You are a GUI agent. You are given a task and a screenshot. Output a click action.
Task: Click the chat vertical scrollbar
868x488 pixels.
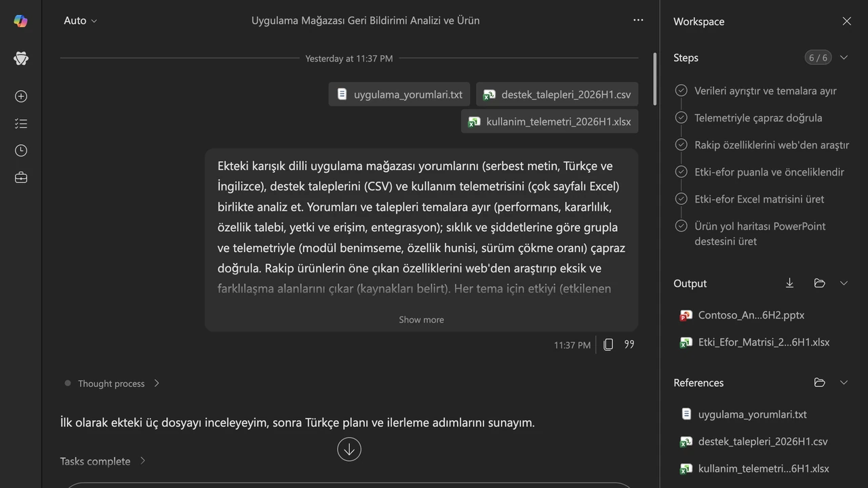(654, 79)
